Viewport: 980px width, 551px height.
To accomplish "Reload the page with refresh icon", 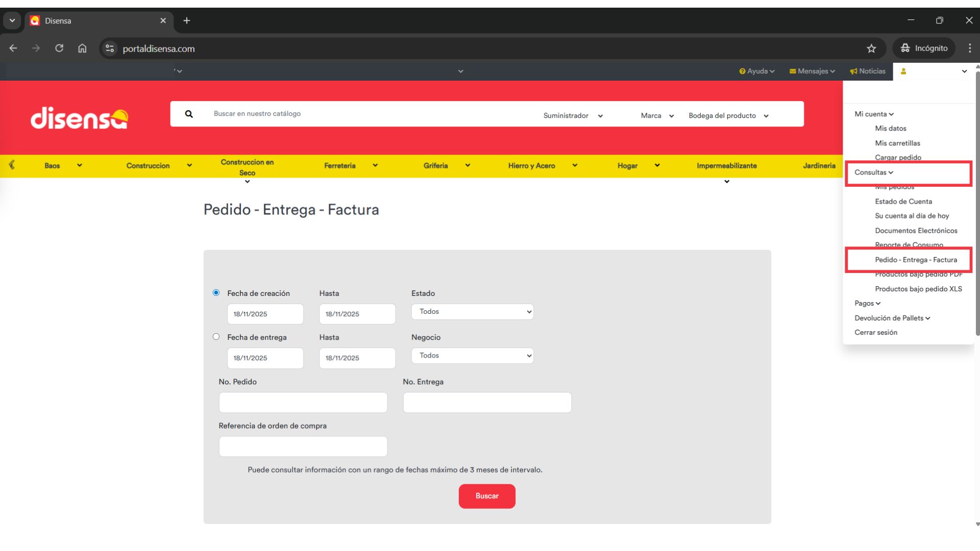I will (59, 48).
